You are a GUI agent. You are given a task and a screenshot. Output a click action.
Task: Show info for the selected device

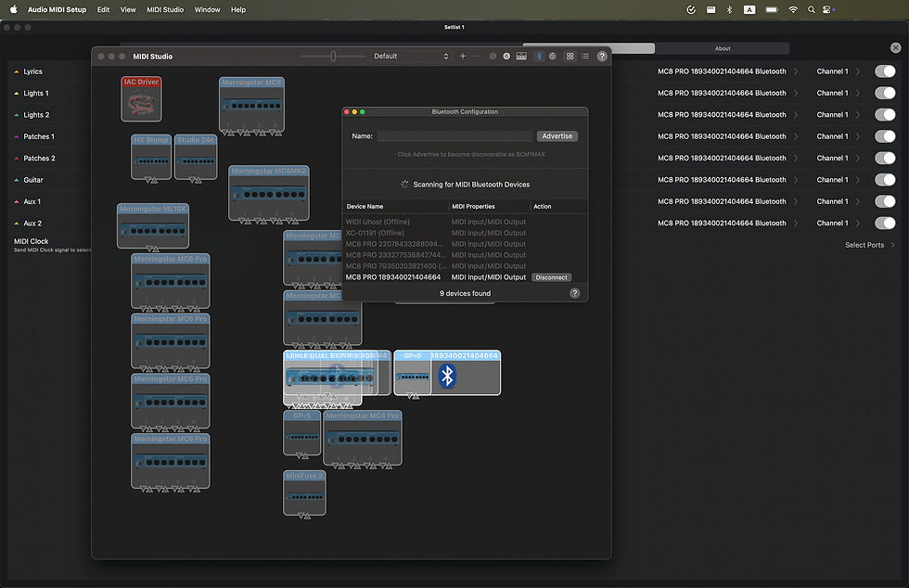point(493,57)
